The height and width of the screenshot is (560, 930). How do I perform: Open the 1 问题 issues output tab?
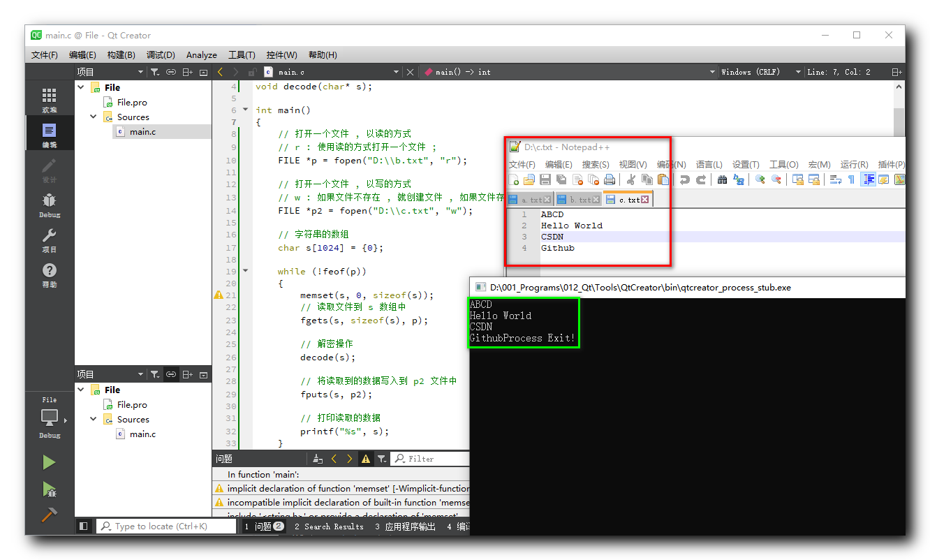264,526
